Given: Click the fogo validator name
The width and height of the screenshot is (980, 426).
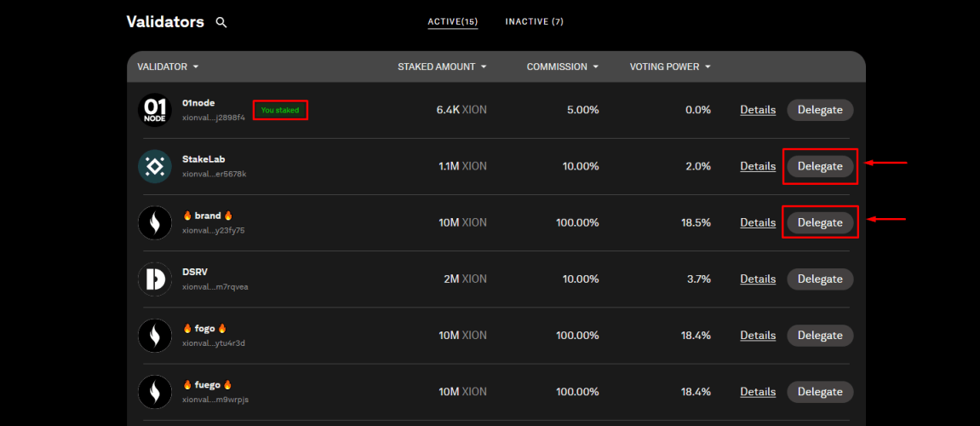Looking at the screenshot, I should (205, 328).
